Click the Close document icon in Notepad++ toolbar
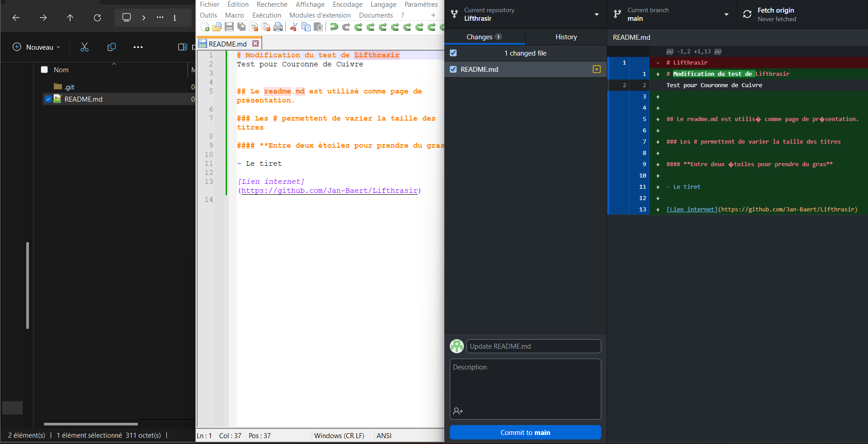The height and width of the screenshot is (444, 868). [x=254, y=27]
